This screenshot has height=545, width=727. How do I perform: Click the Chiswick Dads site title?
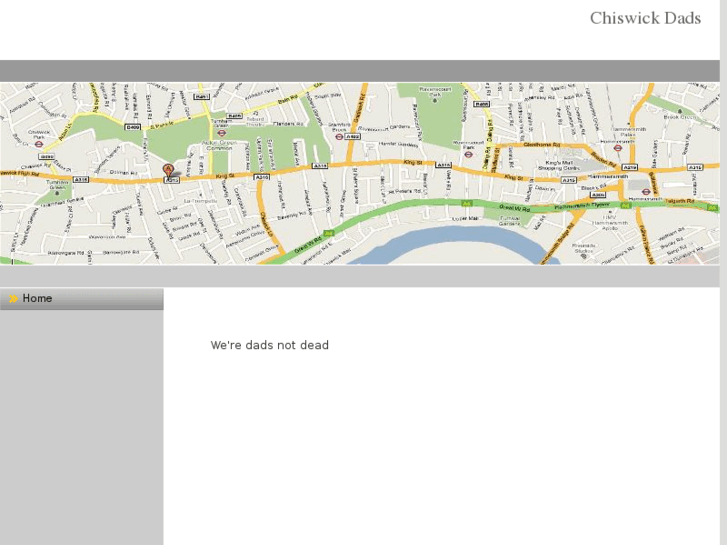[x=645, y=18]
